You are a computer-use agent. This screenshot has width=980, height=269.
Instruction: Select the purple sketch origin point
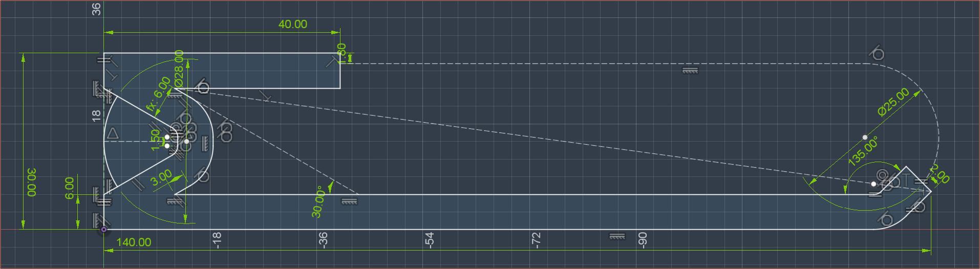tap(104, 230)
